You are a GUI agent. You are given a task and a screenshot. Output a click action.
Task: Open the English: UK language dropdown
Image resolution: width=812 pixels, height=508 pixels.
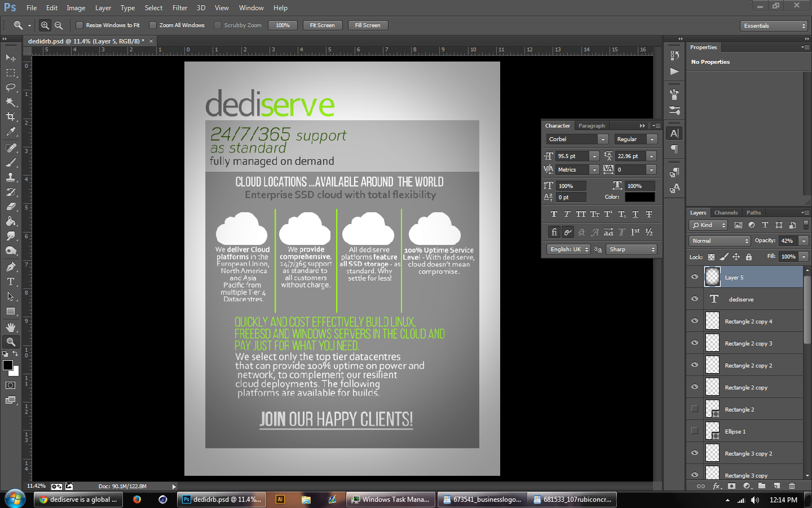pyautogui.click(x=568, y=249)
